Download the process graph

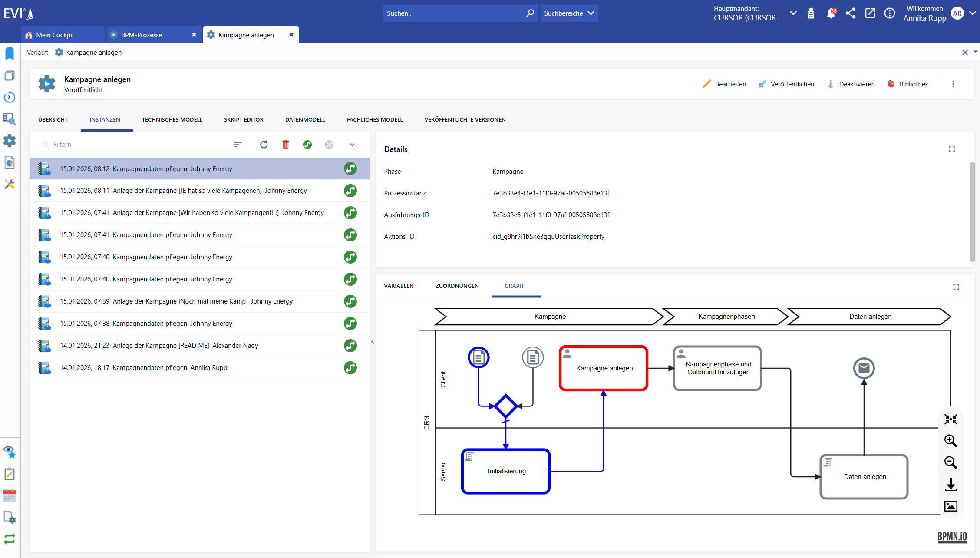(950, 484)
